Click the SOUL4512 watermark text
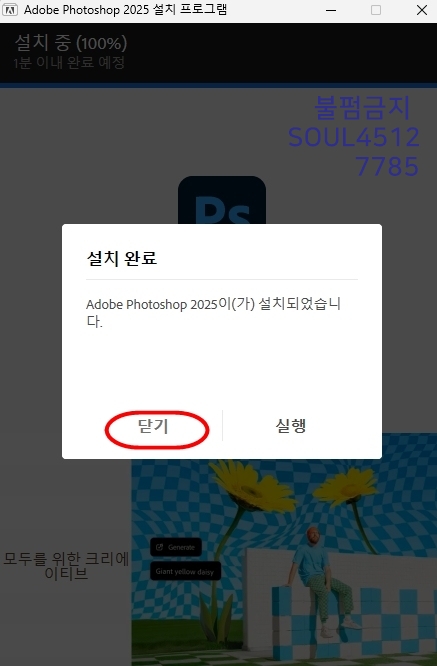Screen dimensions: 437x666 (x=354, y=137)
